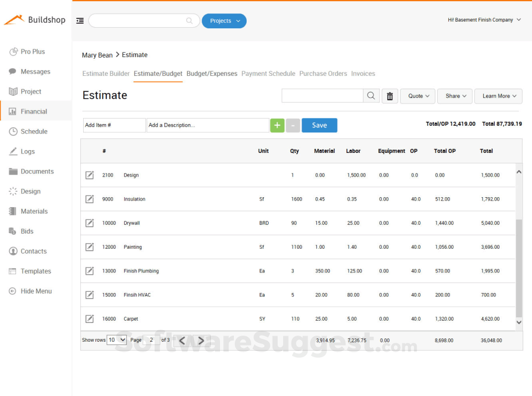Toggle the hamburger menu icon in header
Image resolution: width=532 pixels, height=396 pixels.
(x=80, y=21)
